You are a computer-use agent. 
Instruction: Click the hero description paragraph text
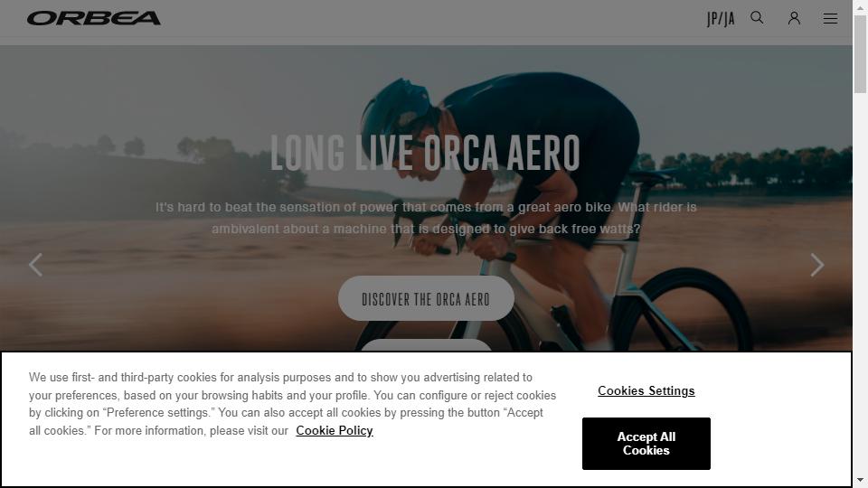[x=426, y=218]
